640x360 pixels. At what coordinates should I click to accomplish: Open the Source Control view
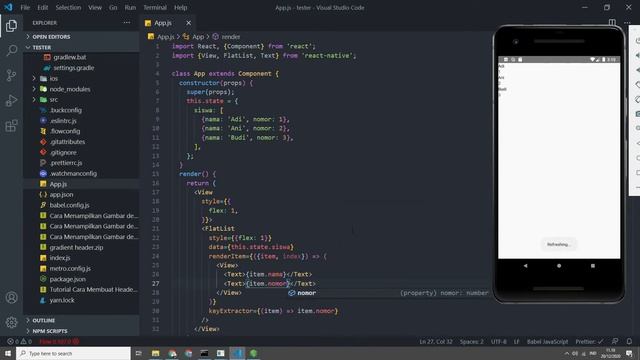(x=11, y=76)
